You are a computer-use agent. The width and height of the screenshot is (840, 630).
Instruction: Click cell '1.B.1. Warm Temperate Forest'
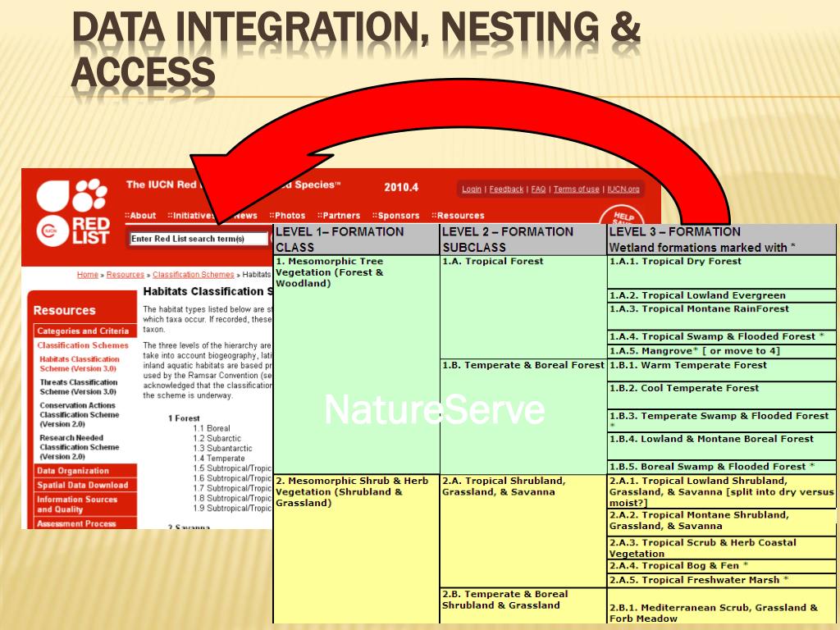pyautogui.click(x=722, y=370)
